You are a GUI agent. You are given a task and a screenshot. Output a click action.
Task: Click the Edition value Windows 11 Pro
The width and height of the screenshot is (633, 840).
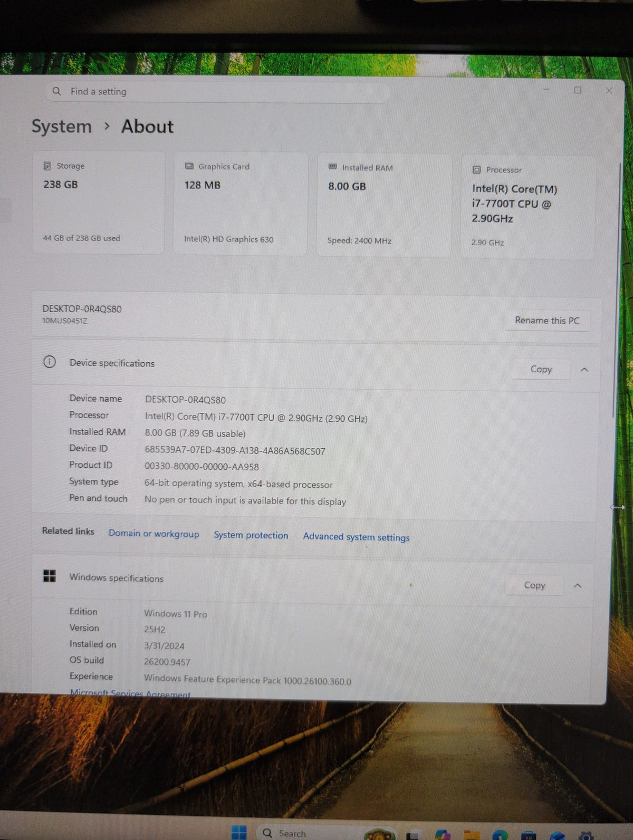coord(176,614)
